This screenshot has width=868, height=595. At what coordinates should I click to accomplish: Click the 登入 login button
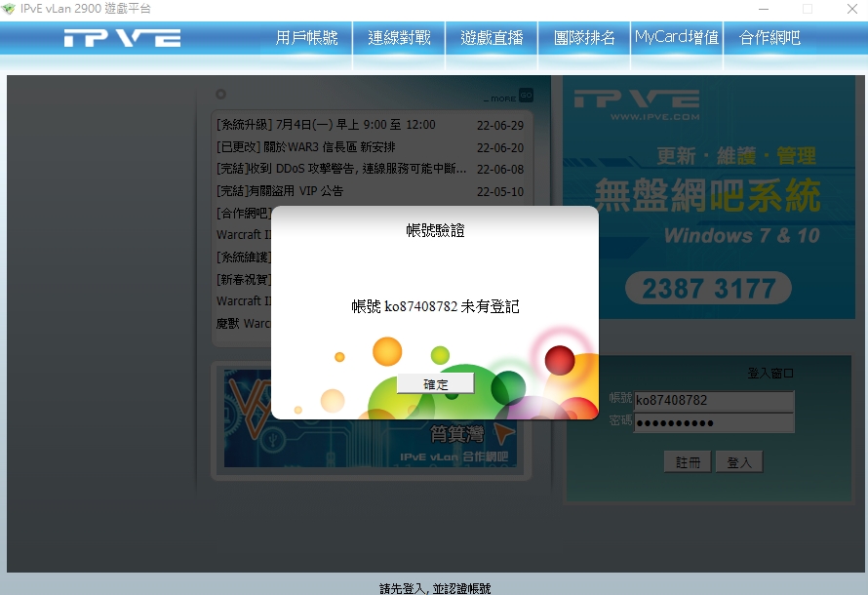click(x=739, y=461)
